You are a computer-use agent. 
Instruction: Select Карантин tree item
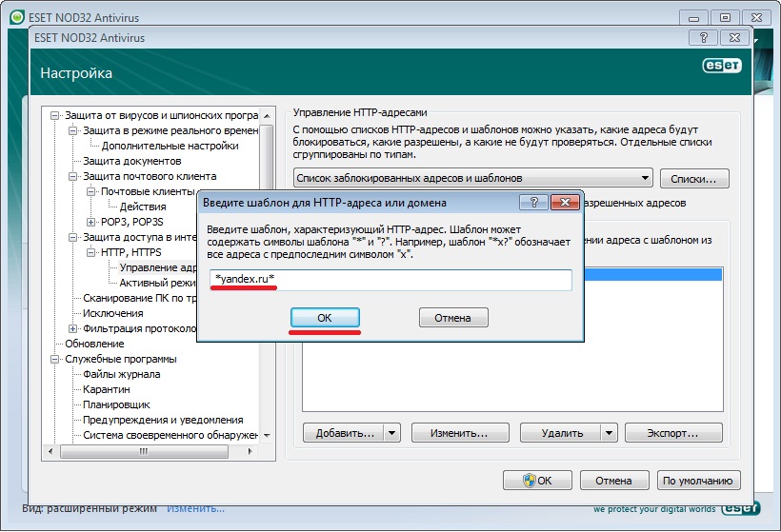(x=107, y=389)
